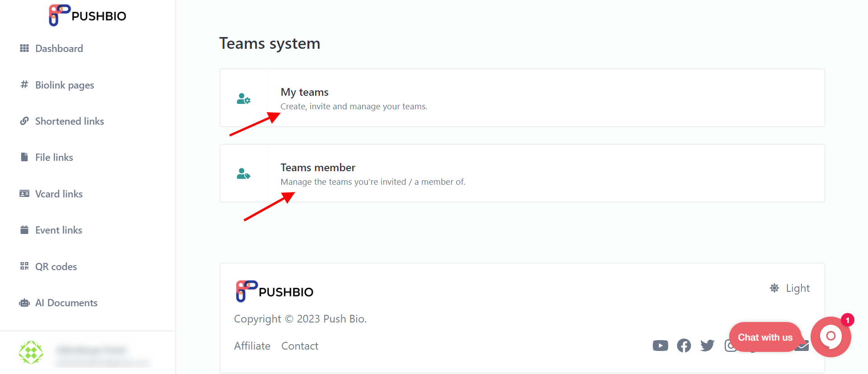The width and height of the screenshot is (868, 374).
Task: Click the File links document icon
Action: point(24,157)
